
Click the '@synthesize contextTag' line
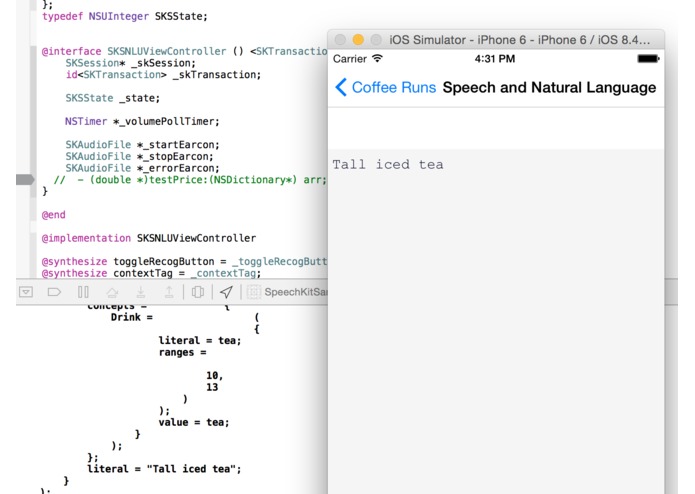tap(151, 273)
